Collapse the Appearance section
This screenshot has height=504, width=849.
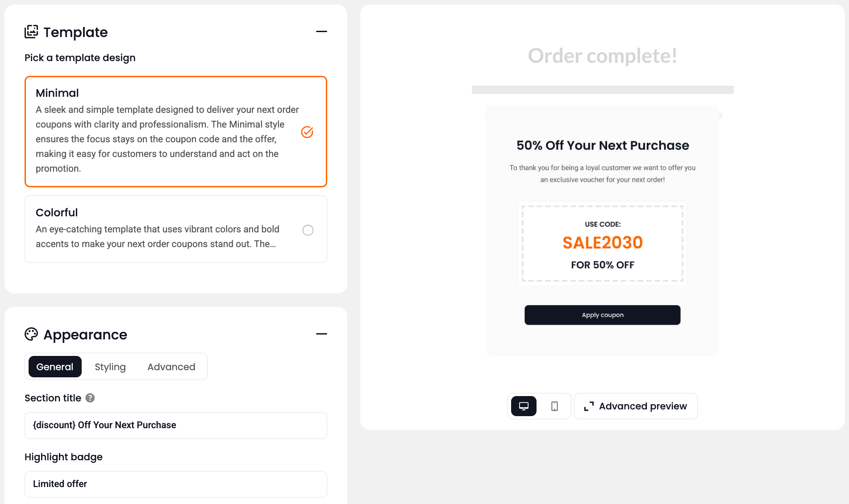pyautogui.click(x=321, y=334)
